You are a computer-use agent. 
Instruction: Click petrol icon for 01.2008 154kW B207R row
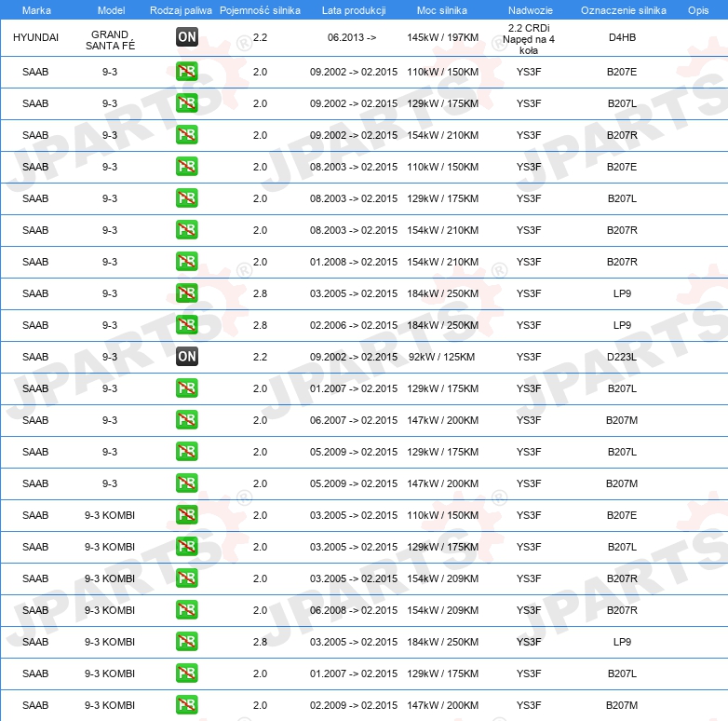pos(186,262)
